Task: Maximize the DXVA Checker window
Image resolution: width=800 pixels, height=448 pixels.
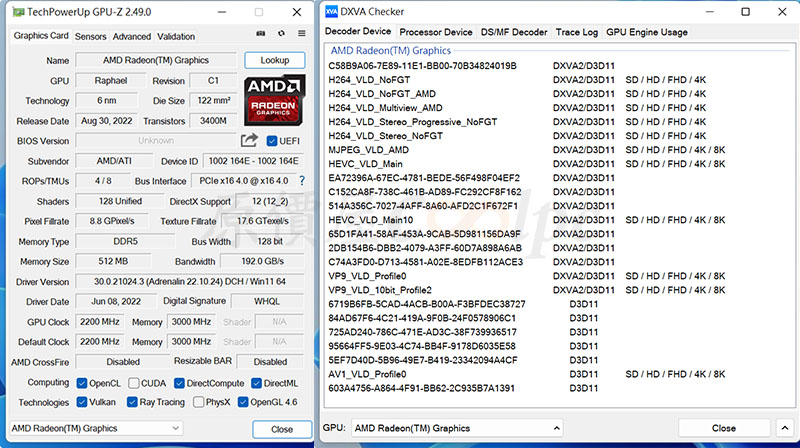Action: (745, 12)
